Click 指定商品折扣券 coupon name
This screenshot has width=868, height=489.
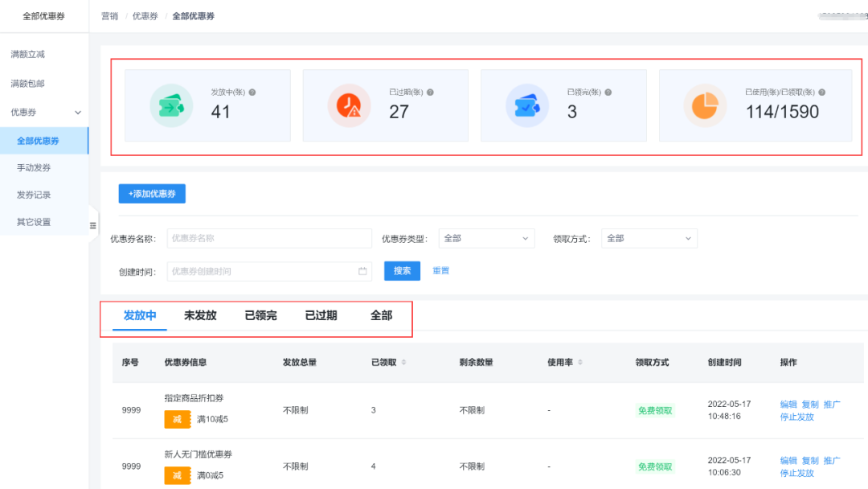point(194,398)
